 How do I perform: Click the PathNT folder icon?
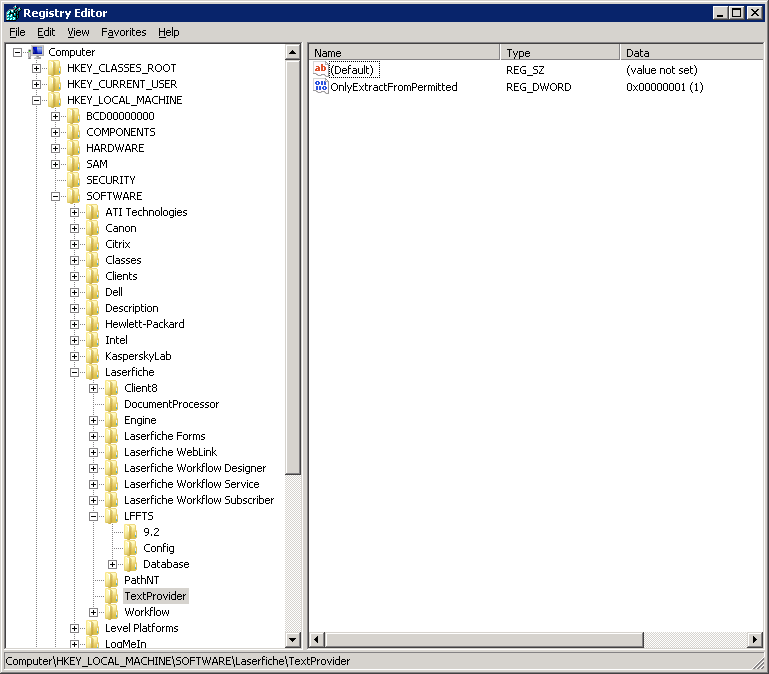pyautogui.click(x=112, y=580)
